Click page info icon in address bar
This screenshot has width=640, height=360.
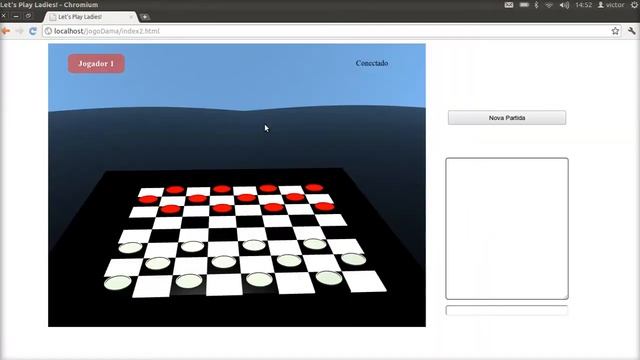pos(48,31)
